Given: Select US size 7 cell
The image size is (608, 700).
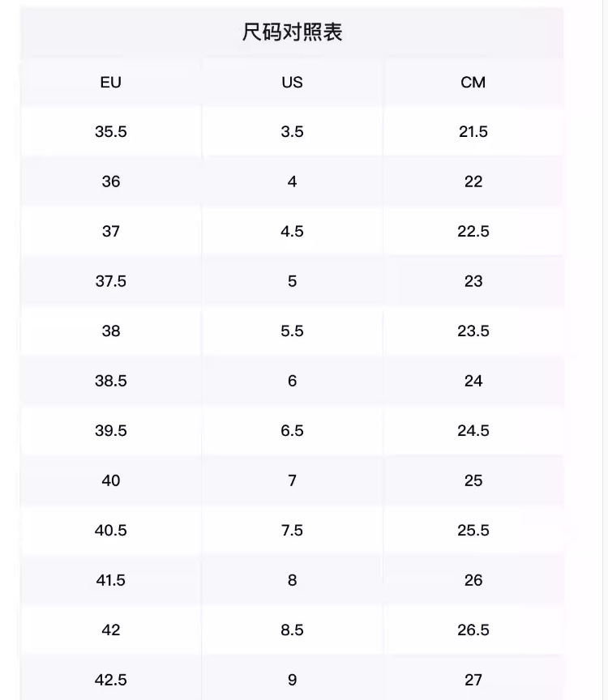Looking at the screenshot, I should pyautogui.click(x=292, y=480).
